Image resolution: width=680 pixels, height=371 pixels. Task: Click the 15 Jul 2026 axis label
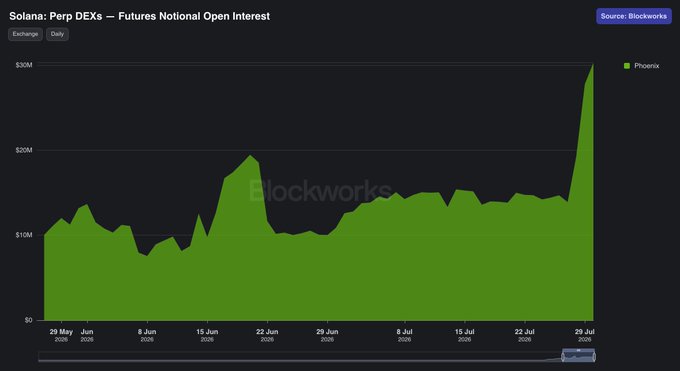click(464, 335)
